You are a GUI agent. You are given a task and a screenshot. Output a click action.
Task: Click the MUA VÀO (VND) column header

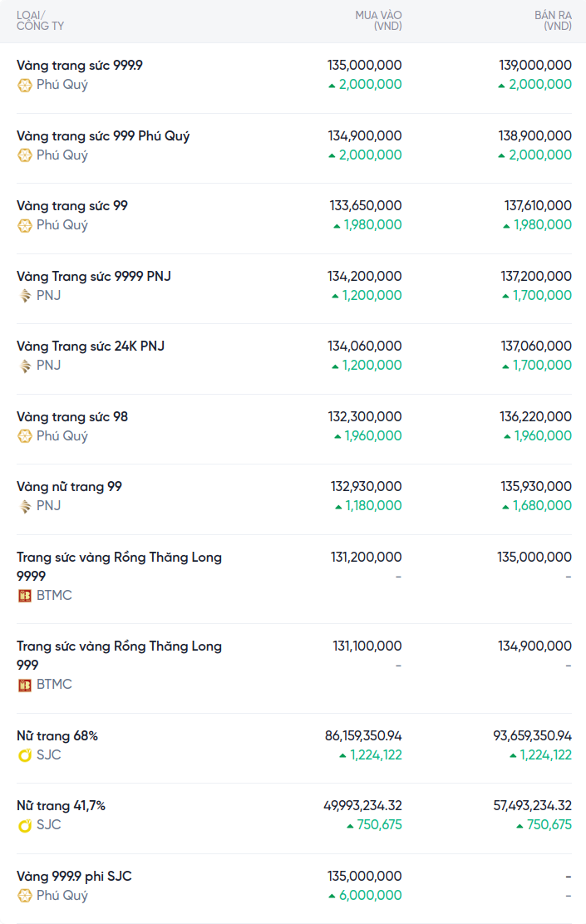(378, 21)
